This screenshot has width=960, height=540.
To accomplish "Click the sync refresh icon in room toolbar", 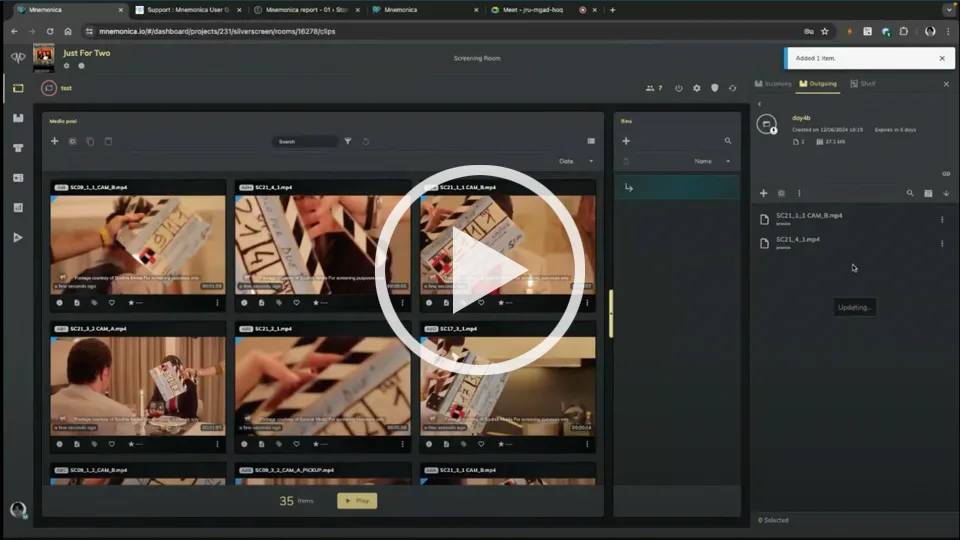I will click(732, 88).
